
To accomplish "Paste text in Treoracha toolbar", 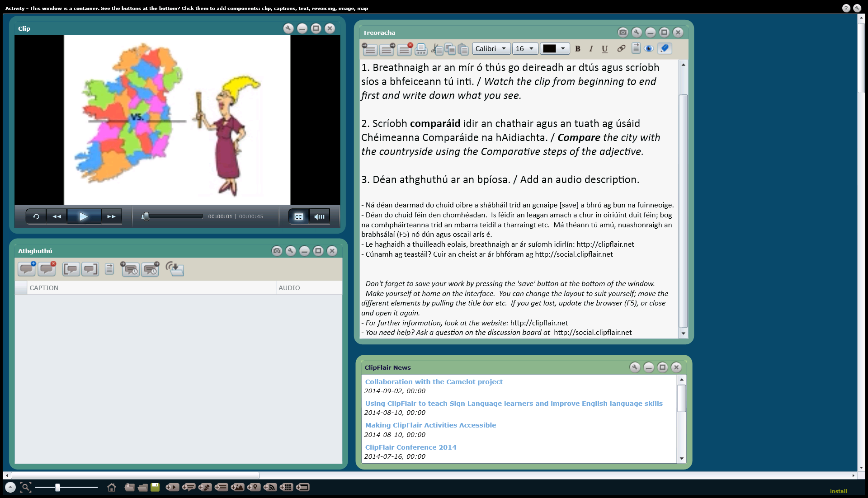I will [x=463, y=49].
